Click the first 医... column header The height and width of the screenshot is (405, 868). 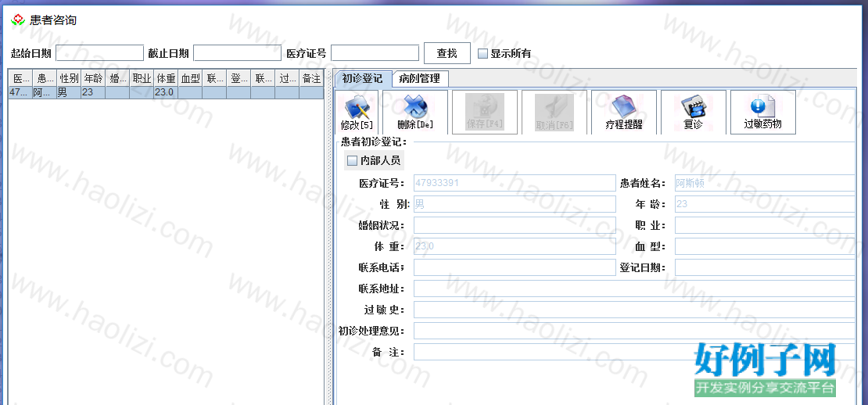tap(20, 78)
